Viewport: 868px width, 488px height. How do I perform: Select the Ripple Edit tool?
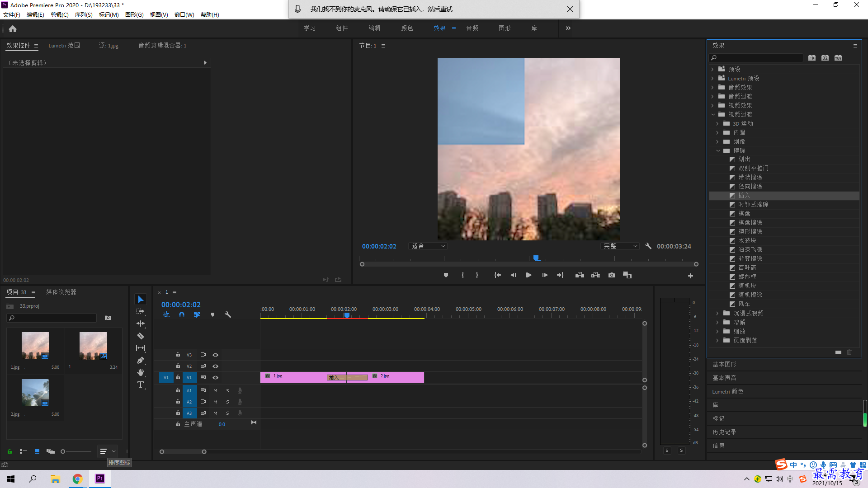141,324
